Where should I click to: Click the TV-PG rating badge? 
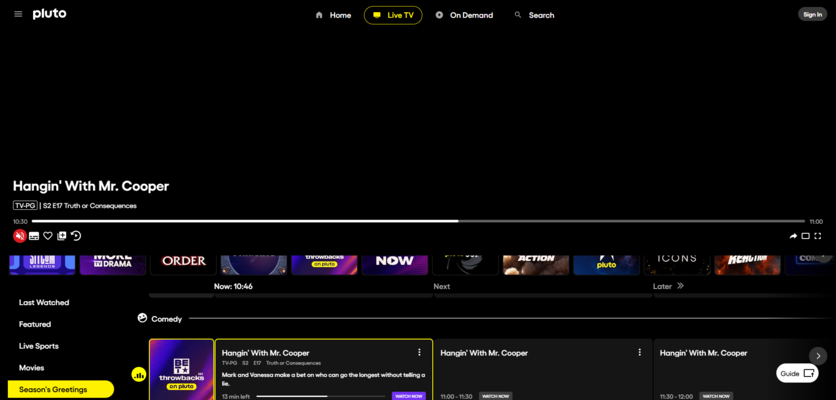pos(25,205)
